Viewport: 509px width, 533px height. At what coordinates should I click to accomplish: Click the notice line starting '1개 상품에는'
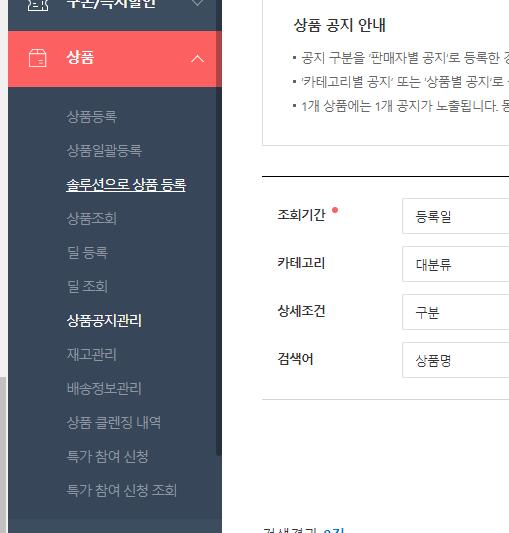click(x=405, y=106)
